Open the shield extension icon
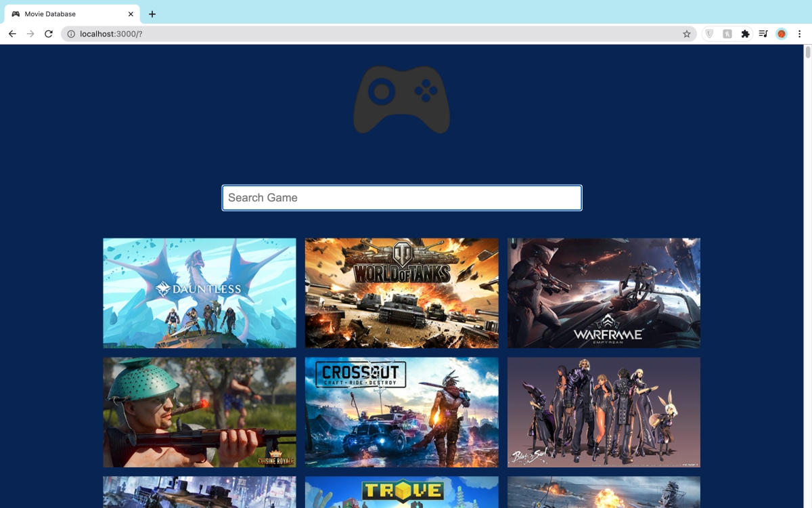 tap(709, 34)
